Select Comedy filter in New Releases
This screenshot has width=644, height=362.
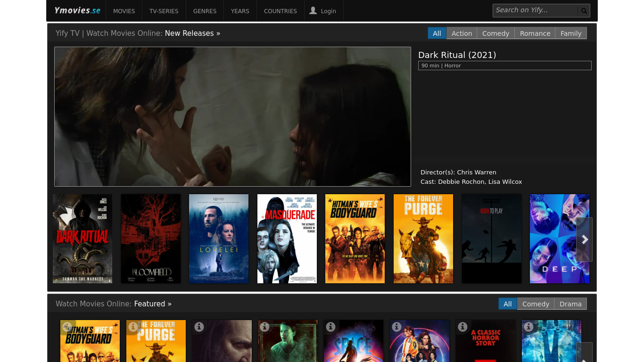[495, 33]
